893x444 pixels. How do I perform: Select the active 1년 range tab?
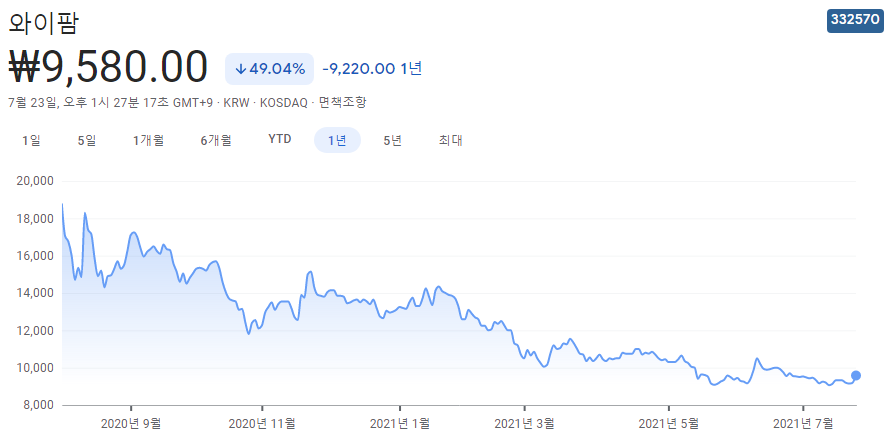coord(337,140)
